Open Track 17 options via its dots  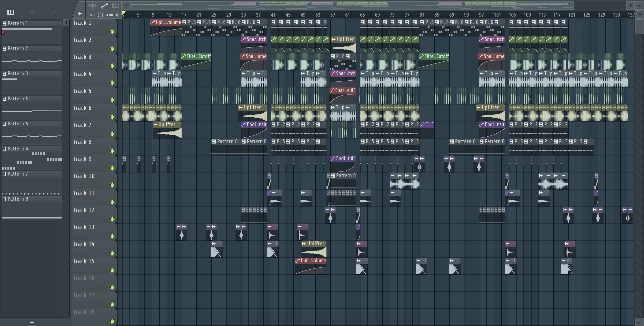[81, 306]
